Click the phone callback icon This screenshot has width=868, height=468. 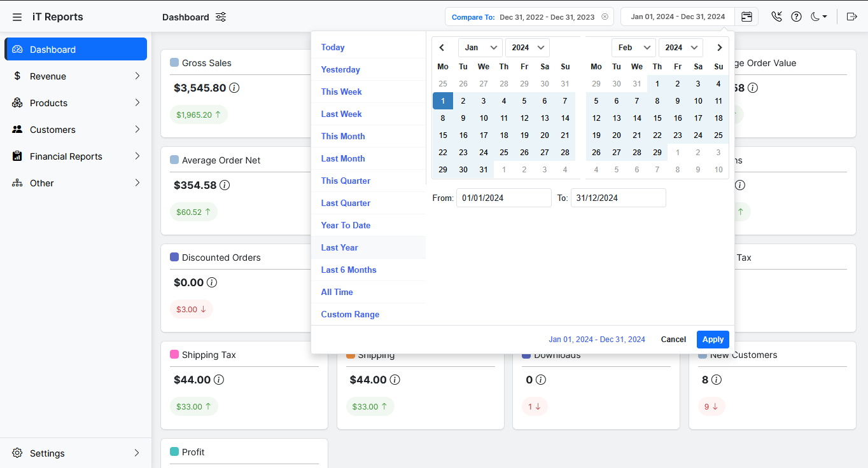pyautogui.click(x=776, y=17)
